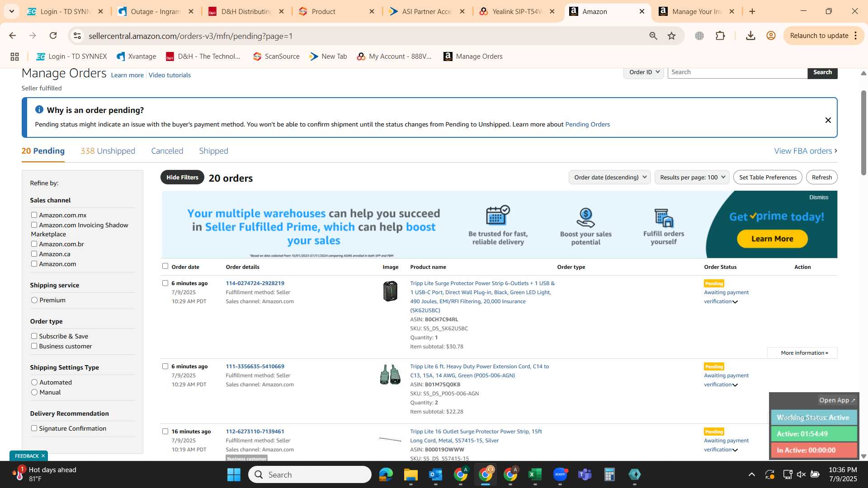The image size is (868, 488).
Task: Select Manual shipping settings type
Action: tap(34, 392)
